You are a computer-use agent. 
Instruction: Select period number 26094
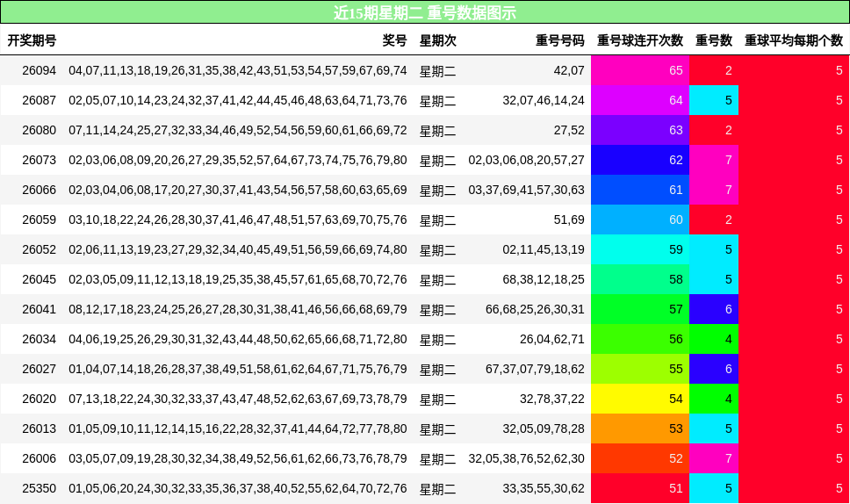click(x=39, y=70)
